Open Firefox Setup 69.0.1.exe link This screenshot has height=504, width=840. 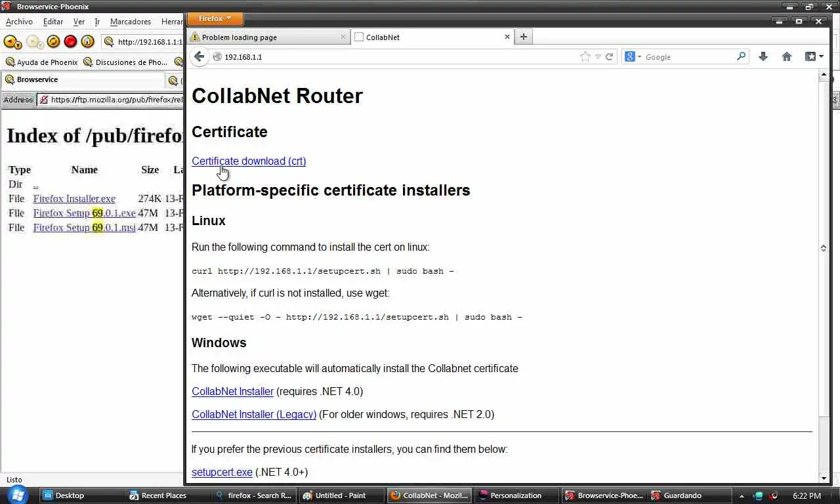pyautogui.click(x=84, y=213)
